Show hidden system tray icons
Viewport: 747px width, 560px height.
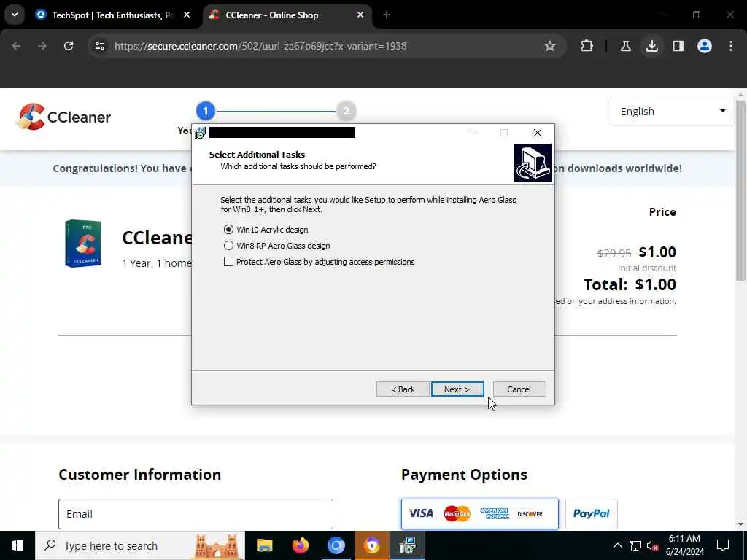tap(617, 545)
